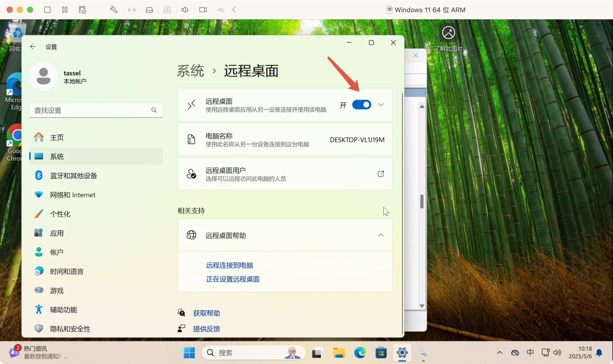This screenshot has height=364, width=613.
Task: Expand the 远程桌面 options chevron
Action: 381,105
